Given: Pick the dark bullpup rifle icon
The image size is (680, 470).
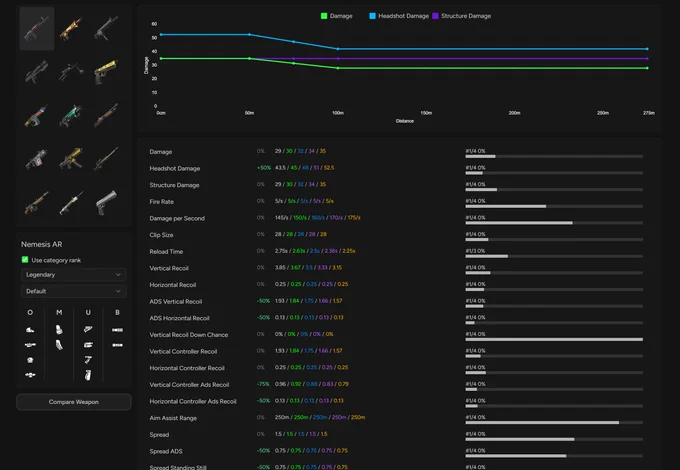Looking at the screenshot, I should (x=37, y=72).
